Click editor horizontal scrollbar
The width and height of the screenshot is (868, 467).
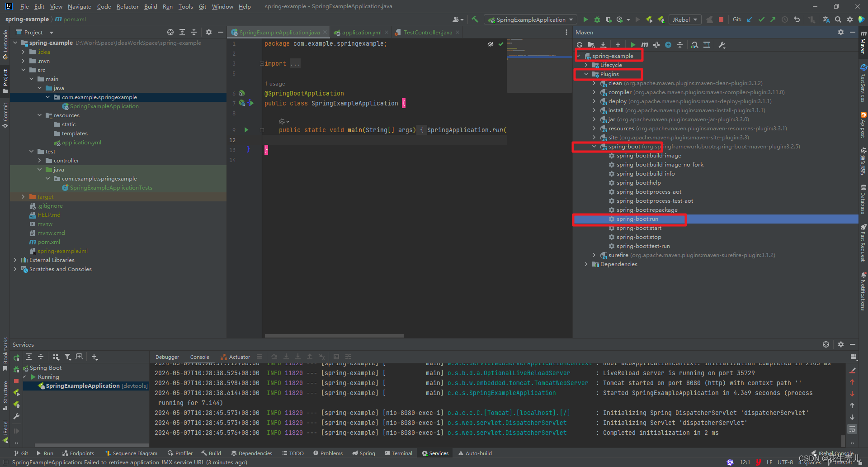coord(334,336)
